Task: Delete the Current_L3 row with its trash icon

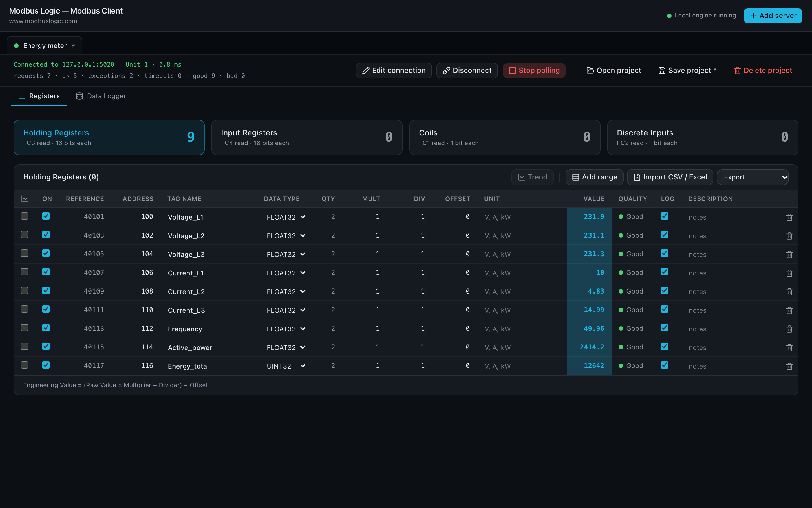Action: (789, 310)
